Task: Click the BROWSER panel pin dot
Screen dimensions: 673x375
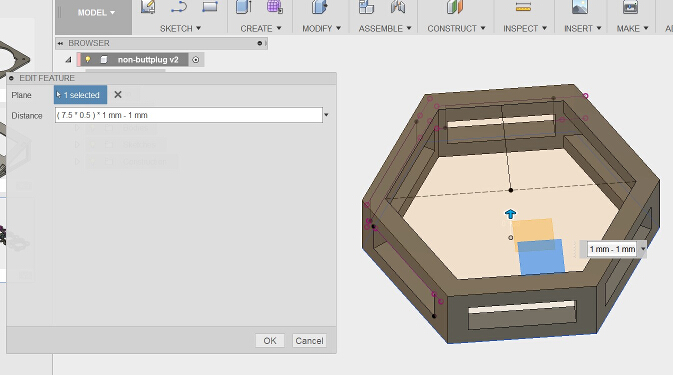Action: coord(259,43)
